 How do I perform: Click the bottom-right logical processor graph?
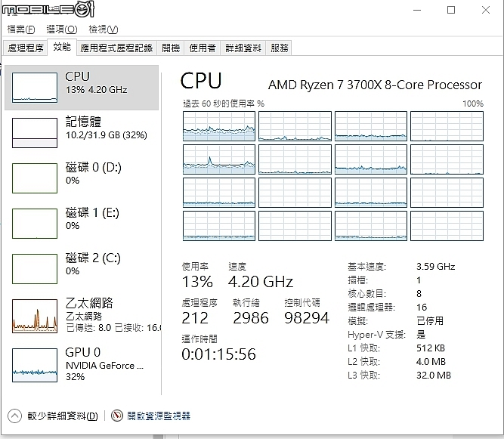point(447,226)
